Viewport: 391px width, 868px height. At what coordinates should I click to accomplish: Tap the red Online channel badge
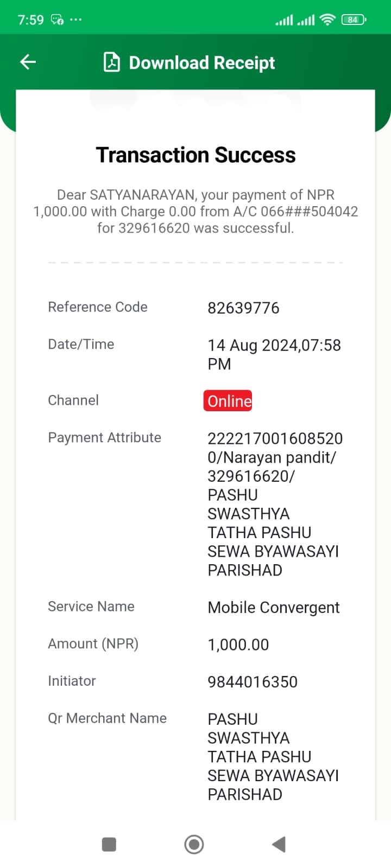(x=228, y=401)
